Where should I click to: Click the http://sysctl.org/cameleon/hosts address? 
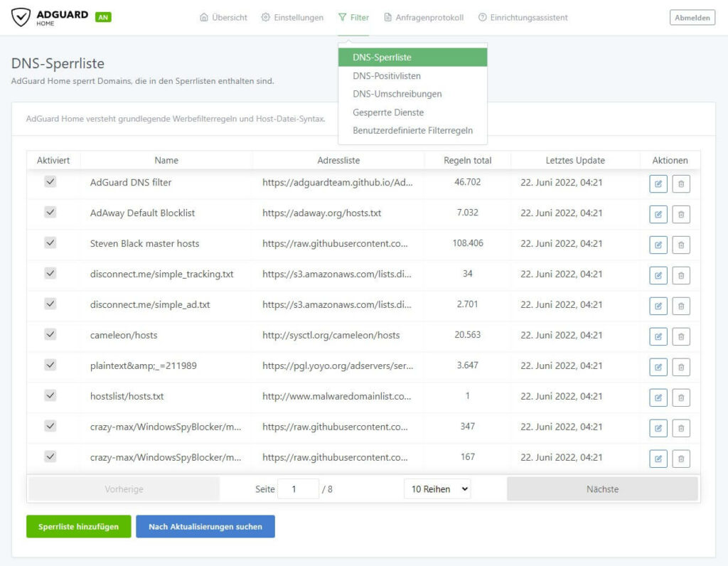[331, 335]
